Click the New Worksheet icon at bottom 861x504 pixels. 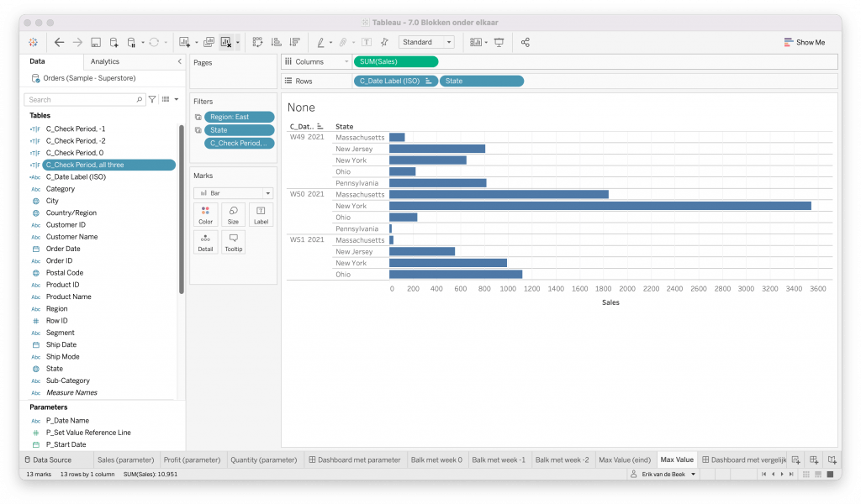(795, 459)
